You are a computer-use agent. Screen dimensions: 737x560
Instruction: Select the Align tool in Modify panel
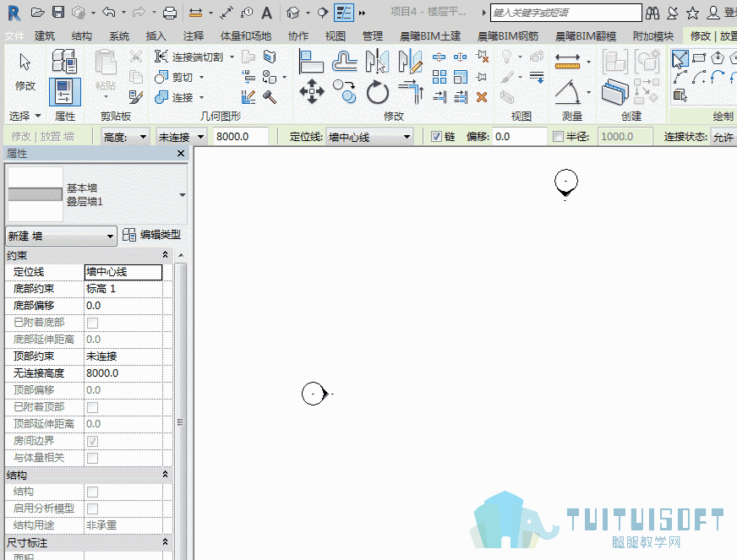[311, 61]
